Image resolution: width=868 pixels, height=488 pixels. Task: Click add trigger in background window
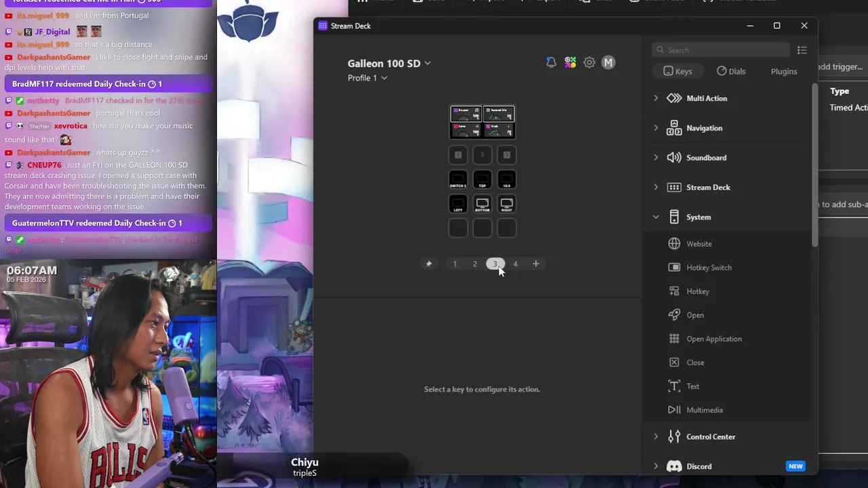(841, 66)
